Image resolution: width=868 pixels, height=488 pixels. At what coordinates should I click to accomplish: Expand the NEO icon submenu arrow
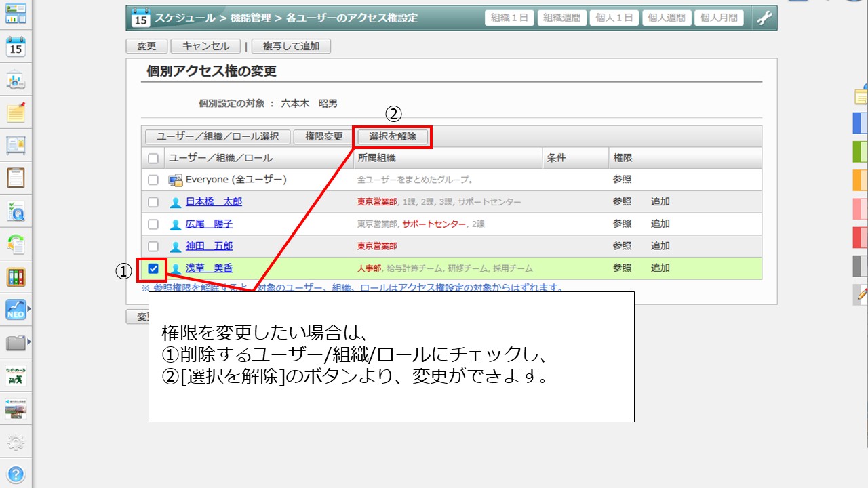28,310
